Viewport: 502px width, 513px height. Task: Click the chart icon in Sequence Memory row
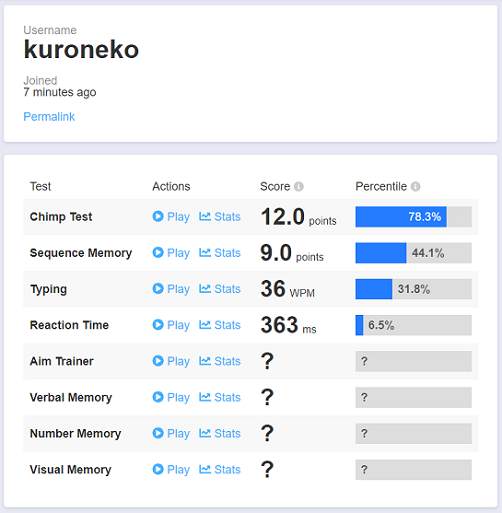[x=205, y=252]
